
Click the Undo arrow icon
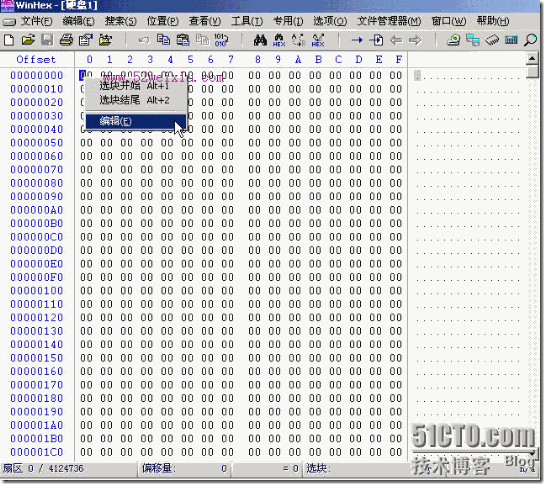pyautogui.click(x=144, y=40)
